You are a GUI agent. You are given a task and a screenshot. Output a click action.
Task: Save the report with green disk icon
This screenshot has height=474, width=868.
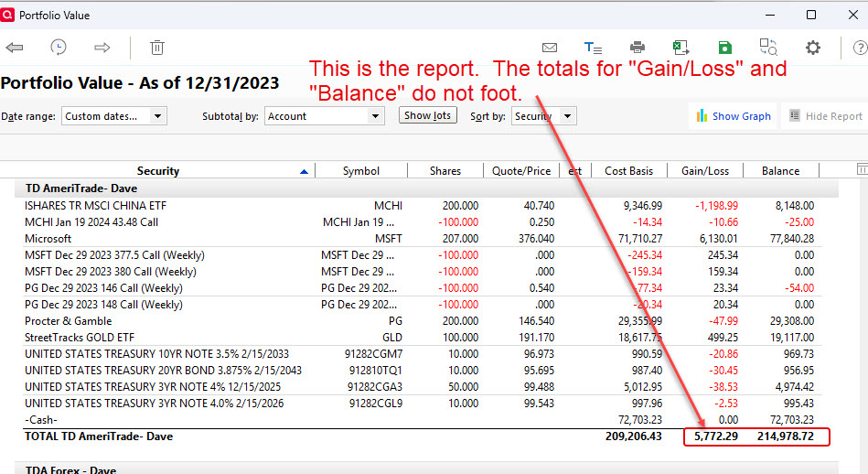click(724, 48)
